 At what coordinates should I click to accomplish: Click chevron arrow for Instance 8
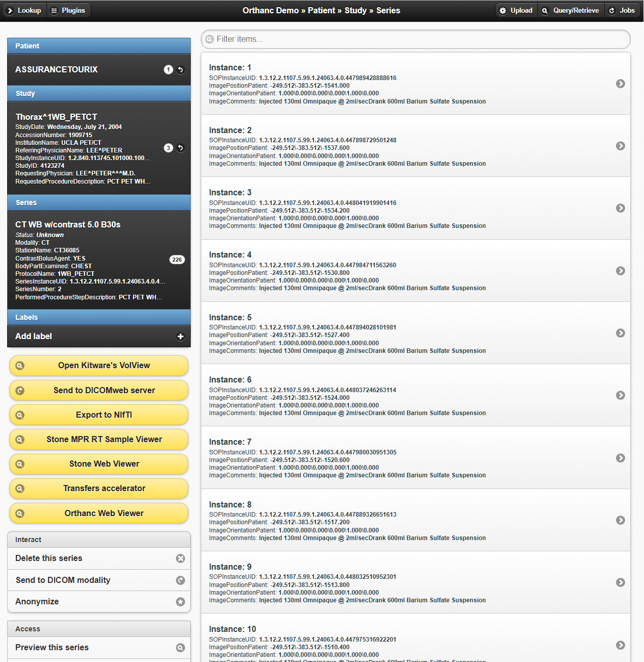(621, 520)
